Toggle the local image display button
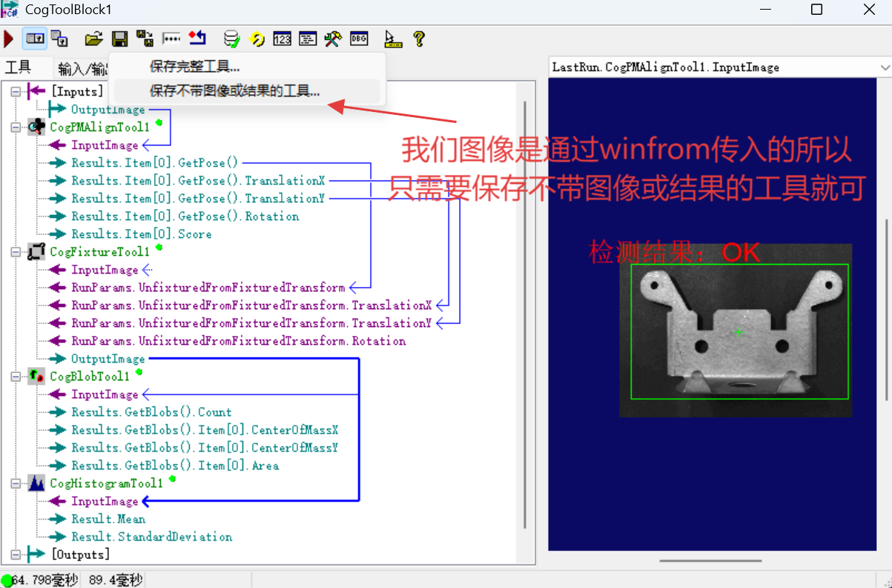892x588 pixels. tap(35, 39)
